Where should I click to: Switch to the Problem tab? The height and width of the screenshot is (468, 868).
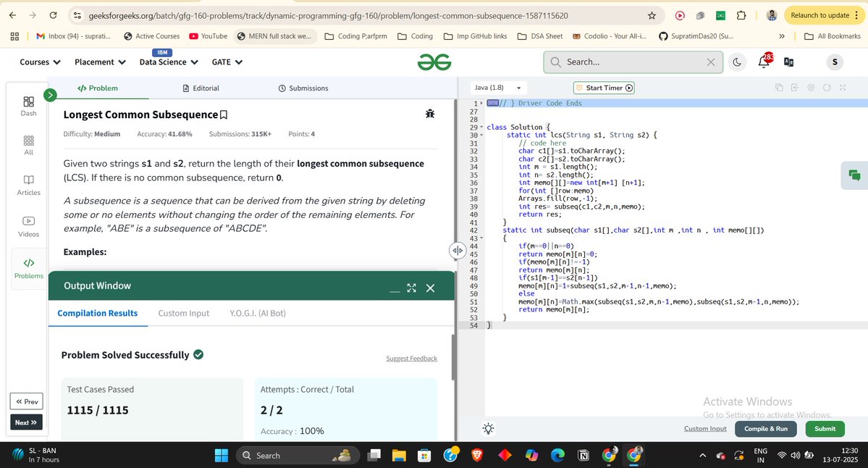(x=98, y=88)
